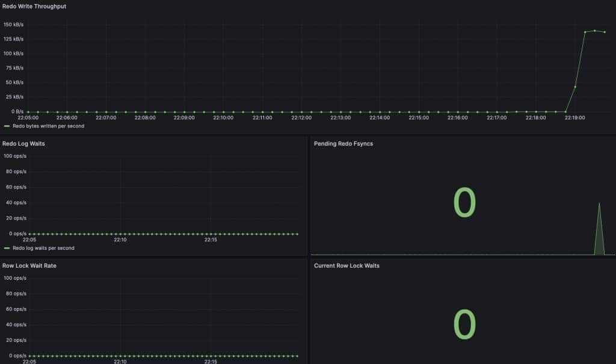
Task: Click the '22:05' time label in Redo Log Waits
Action: (x=29, y=240)
